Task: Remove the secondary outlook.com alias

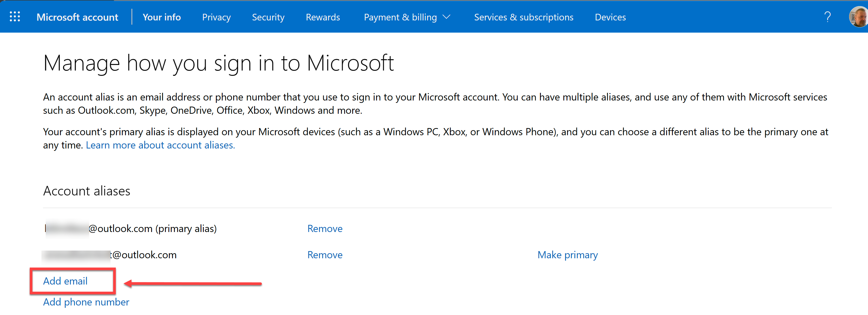Action: point(325,255)
